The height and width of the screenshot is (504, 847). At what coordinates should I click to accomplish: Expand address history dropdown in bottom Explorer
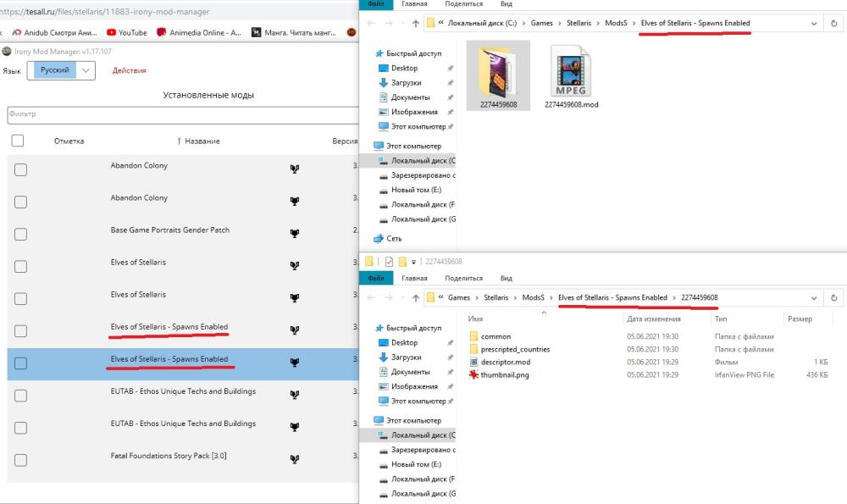(813, 297)
